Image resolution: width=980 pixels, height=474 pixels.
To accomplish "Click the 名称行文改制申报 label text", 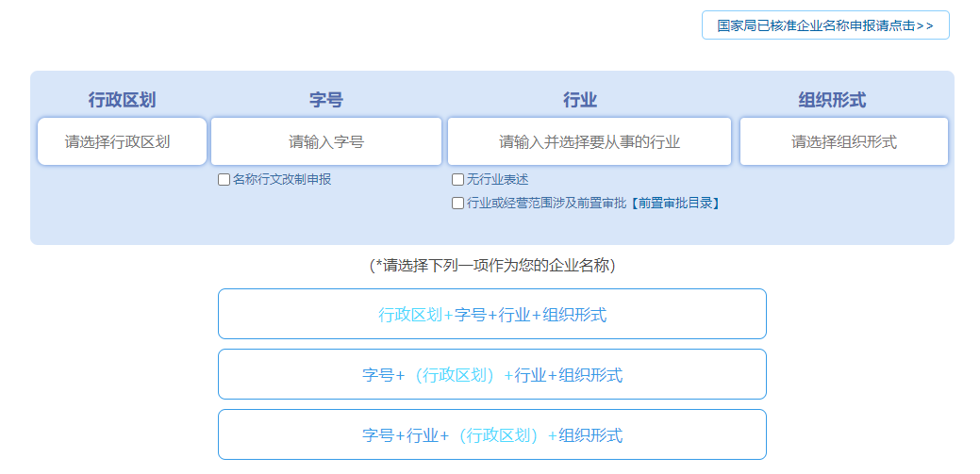I will [x=282, y=180].
